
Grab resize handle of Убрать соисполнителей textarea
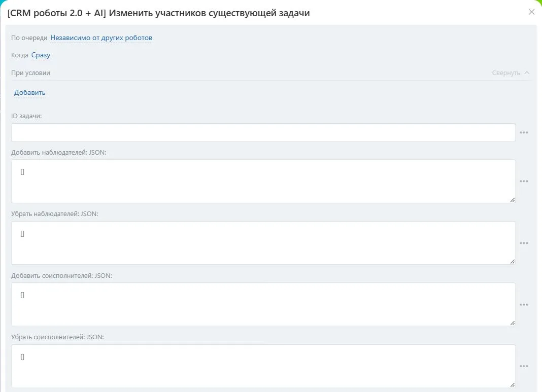(512, 384)
